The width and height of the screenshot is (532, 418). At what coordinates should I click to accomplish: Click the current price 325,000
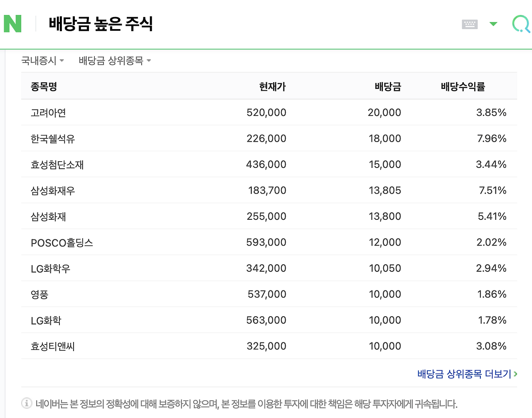pos(266,346)
